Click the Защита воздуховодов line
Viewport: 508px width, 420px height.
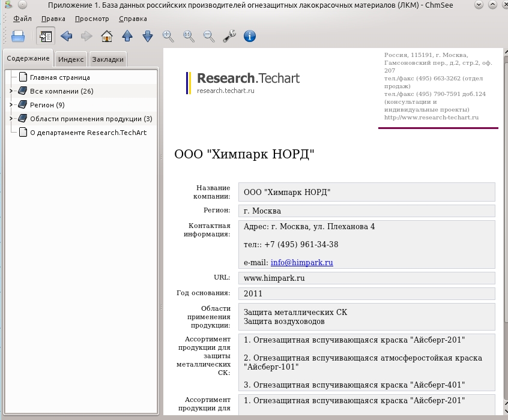(x=284, y=322)
